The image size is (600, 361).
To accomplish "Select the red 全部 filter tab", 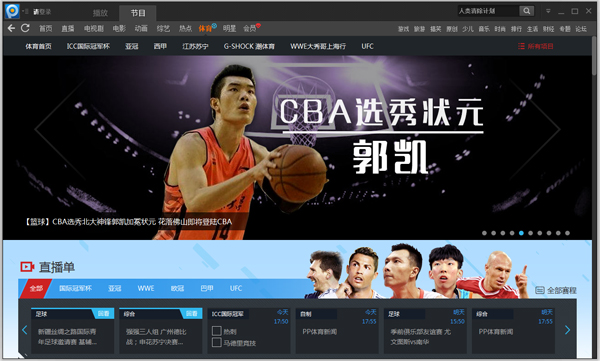I will pyautogui.click(x=36, y=288).
